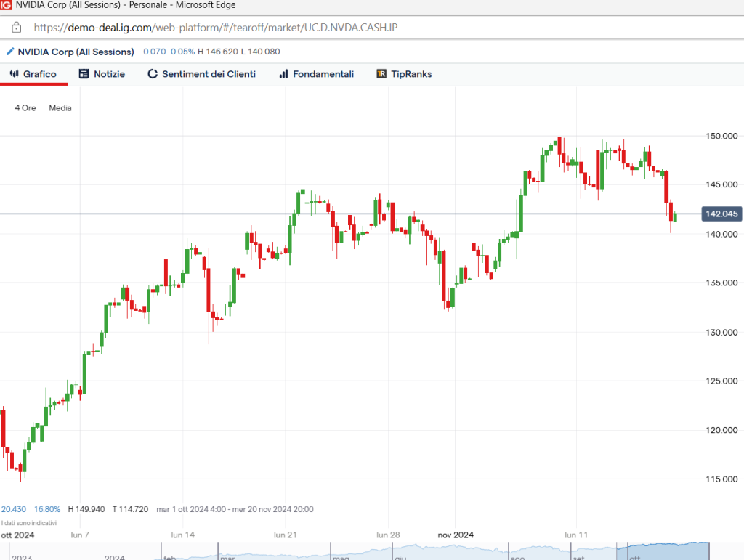Image resolution: width=744 pixels, height=560 pixels.
Task: Click the 16.80% range percentage value
Action: [x=47, y=509]
